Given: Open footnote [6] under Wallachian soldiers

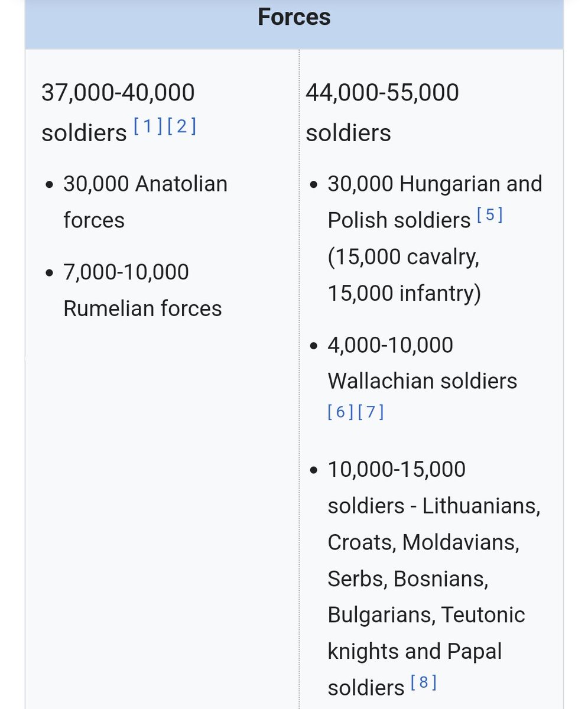Looking at the screenshot, I should (340, 412).
